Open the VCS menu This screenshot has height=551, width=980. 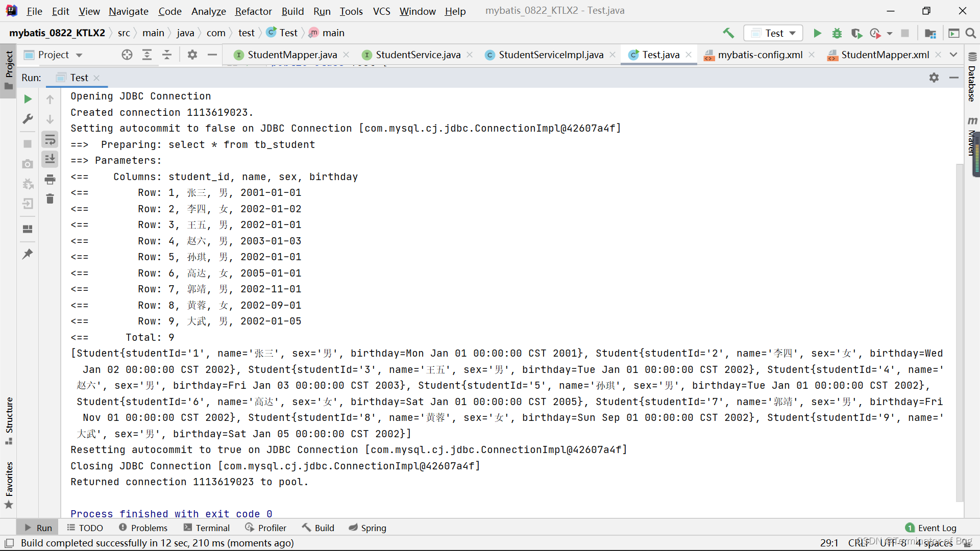pyautogui.click(x=381, y=11)
